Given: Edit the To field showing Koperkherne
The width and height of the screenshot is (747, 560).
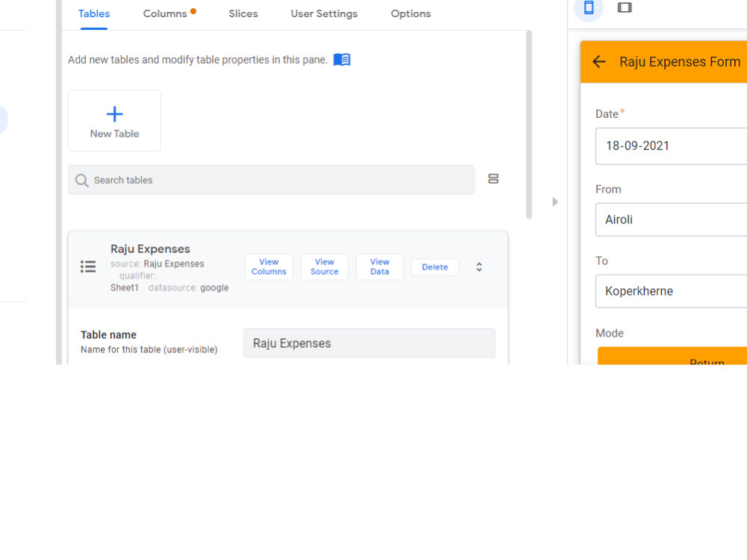Looking at the screenshot, I should (x=672, y=291).
